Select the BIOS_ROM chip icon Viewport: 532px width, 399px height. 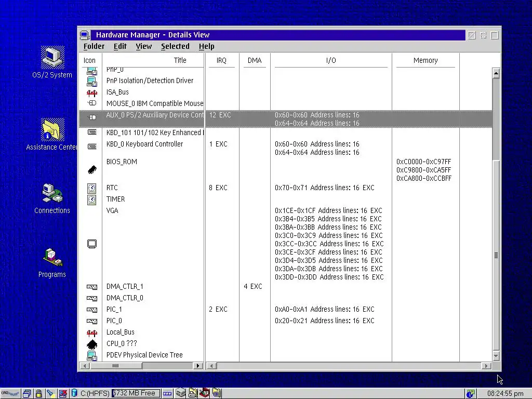coord(92,170)
